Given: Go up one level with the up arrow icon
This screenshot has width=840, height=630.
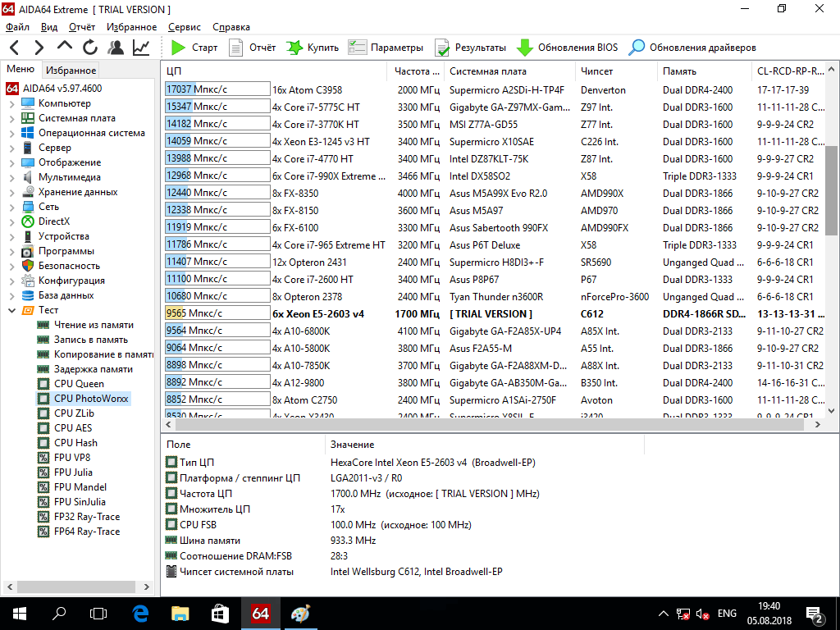Looking at the screenshot, I should (x=64, y=47).
